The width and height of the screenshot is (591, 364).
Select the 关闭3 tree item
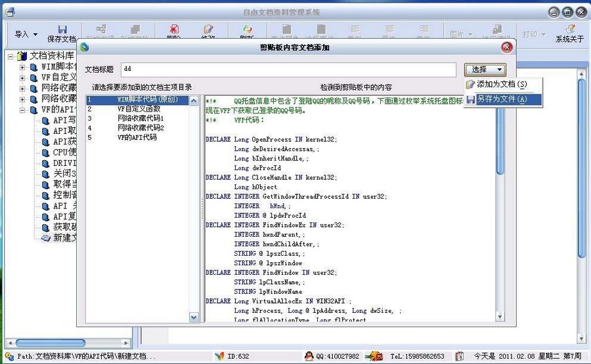(64, 174)
